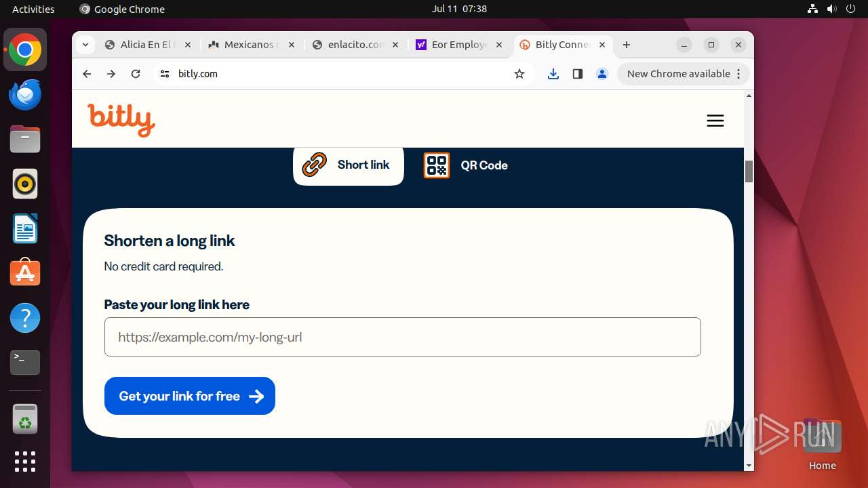The width and height of the screenshot is (868, 488).
Task: Select the Short link tab
Action: click(x=348, y=165)
